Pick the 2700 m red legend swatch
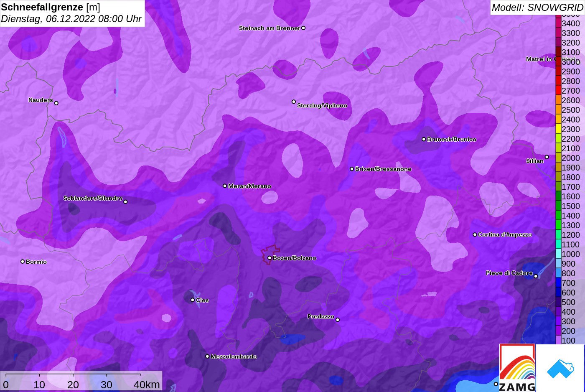The width and height of the screenshot is (585, 392). click(x=558, y=90)
